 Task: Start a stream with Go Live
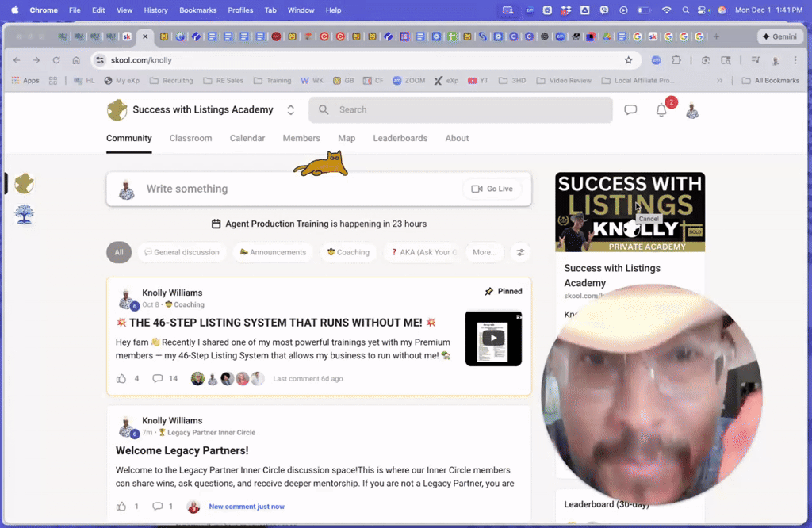(x=492, y=189)
